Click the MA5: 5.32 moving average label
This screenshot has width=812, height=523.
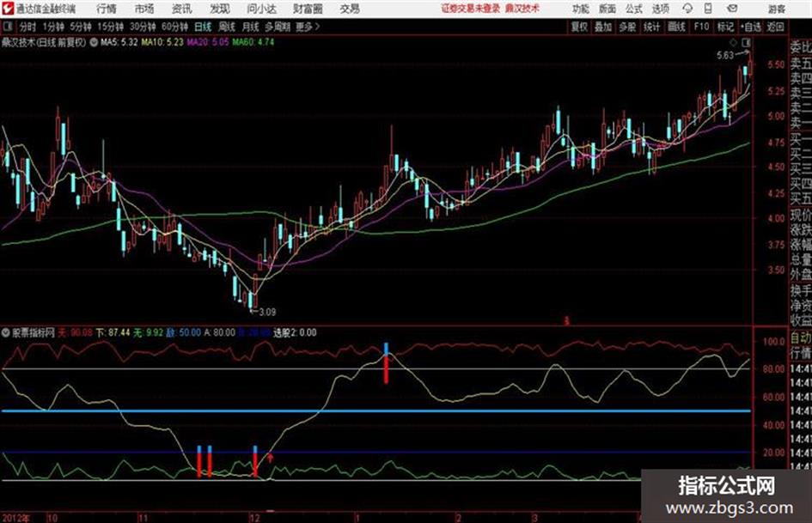(x=119, y=42)
